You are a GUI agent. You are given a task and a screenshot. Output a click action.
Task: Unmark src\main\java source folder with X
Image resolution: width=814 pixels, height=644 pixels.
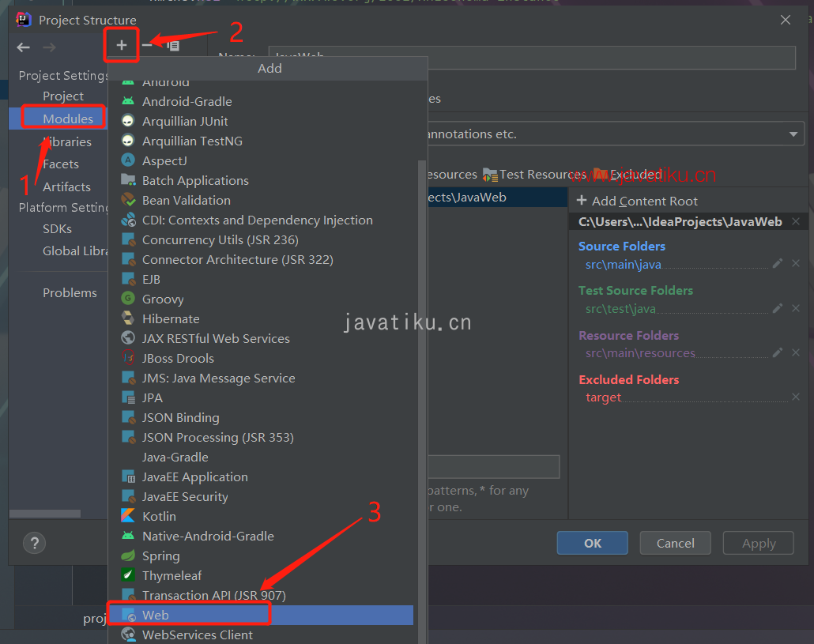coord(795,264)
